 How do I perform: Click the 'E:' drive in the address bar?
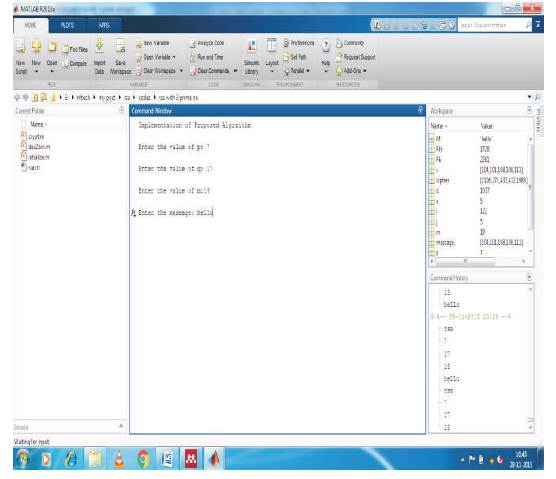[67, 97]
